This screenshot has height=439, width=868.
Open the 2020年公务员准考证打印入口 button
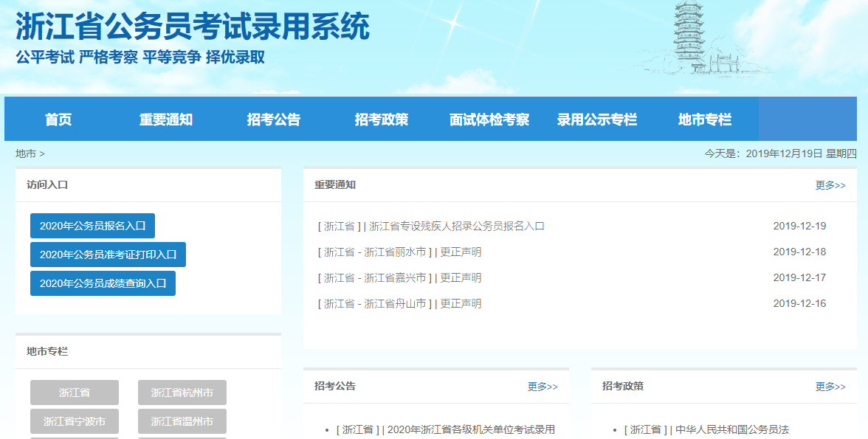tap(108, 255)
